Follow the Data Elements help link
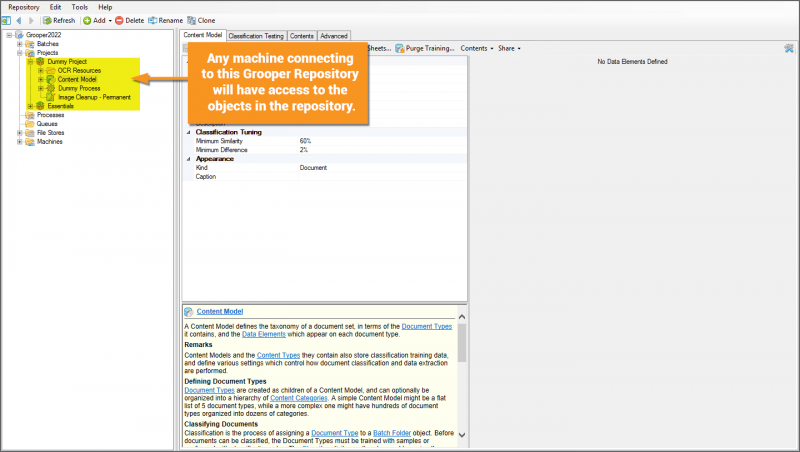 tap(263, 334)
